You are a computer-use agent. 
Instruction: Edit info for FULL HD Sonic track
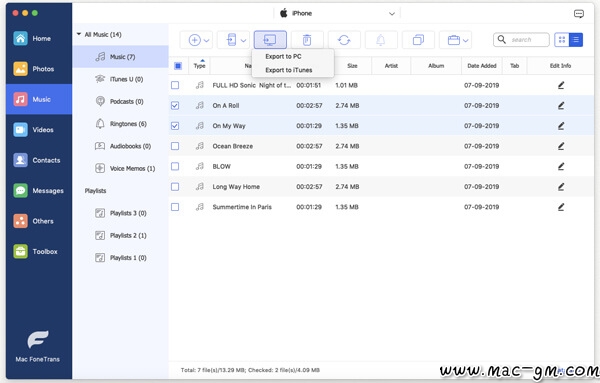coord(561,85)
